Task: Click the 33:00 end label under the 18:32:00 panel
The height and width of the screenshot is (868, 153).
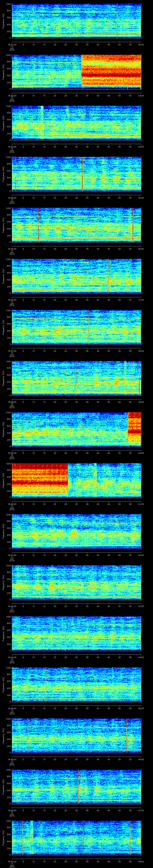Action: tap(141, 96)
